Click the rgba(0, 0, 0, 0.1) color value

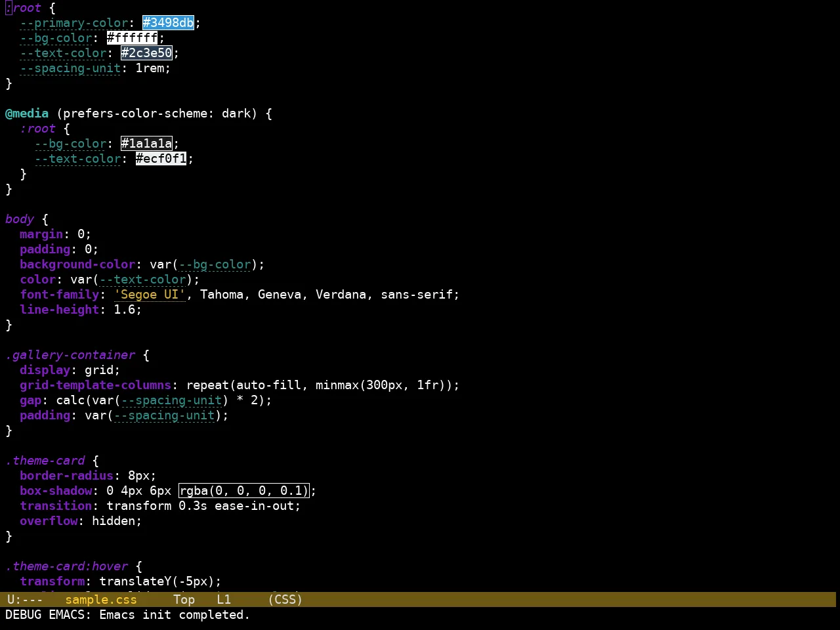[243, 491]
